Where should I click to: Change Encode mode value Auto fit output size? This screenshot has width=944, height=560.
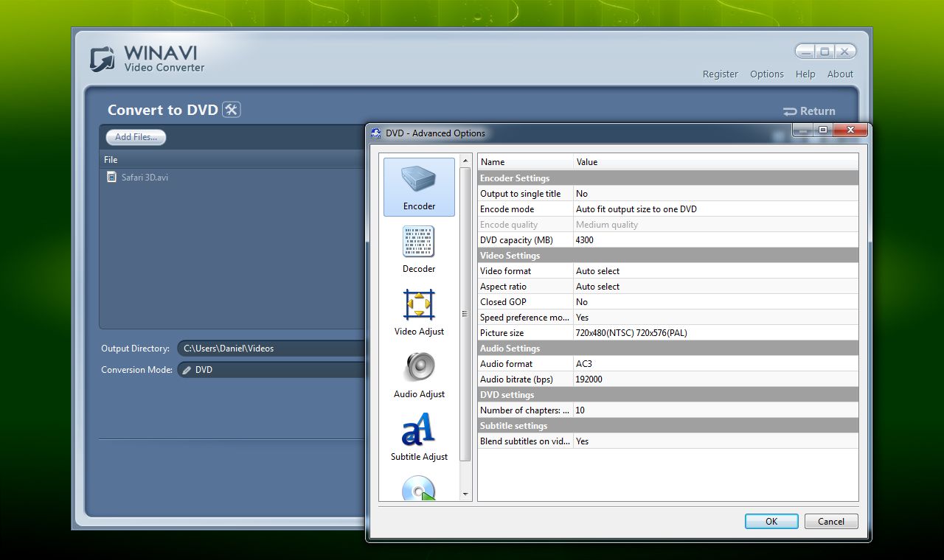[x=716, y=209]
